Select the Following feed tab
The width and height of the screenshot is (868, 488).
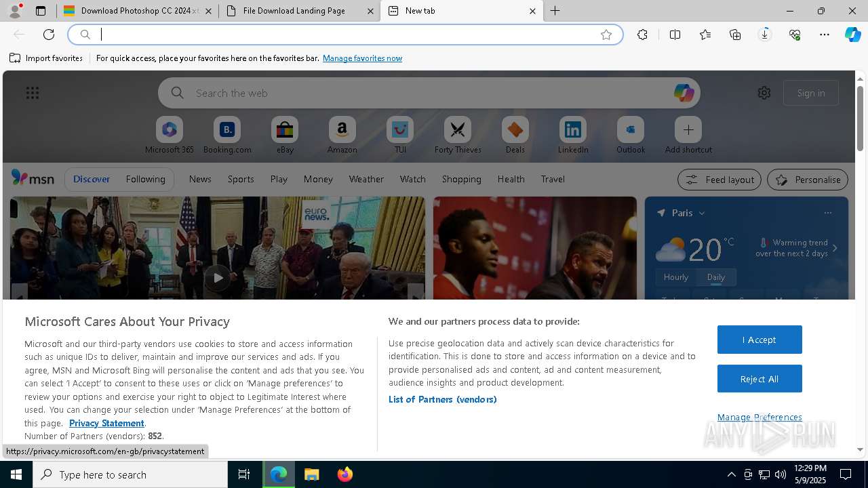[x=145, y=179]
